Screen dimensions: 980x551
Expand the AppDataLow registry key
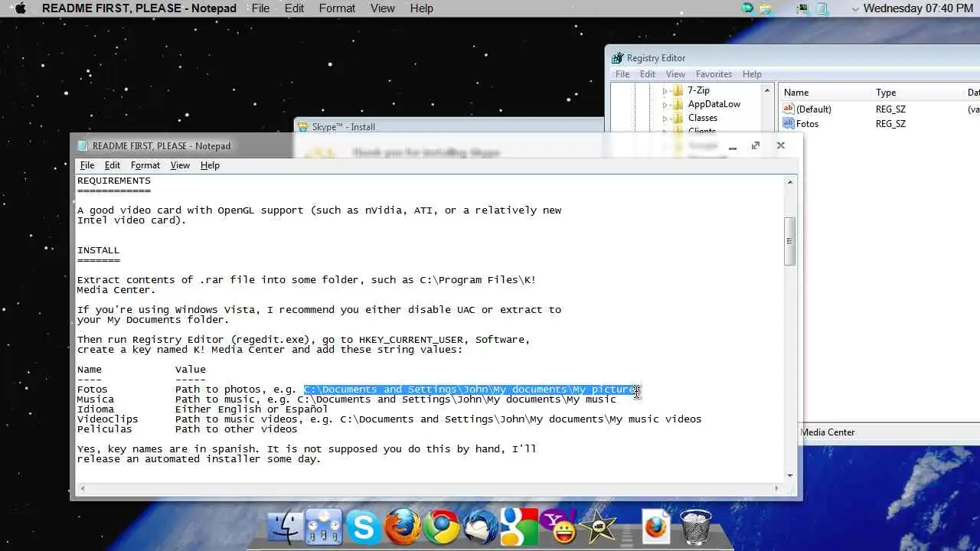click(x=665, y=104)
